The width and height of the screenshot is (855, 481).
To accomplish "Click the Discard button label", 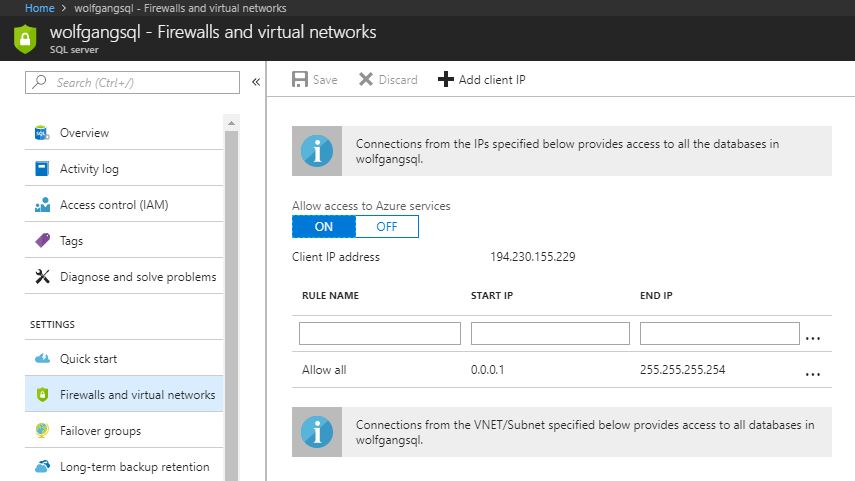I will pyautogui.click(x=398, y=80).
